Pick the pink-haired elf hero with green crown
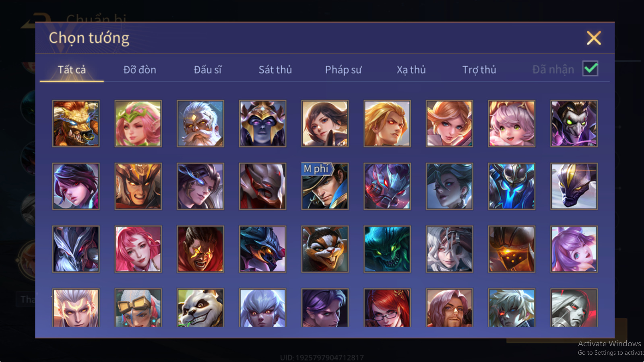The image size is (644, 362). tap(138, 123)
